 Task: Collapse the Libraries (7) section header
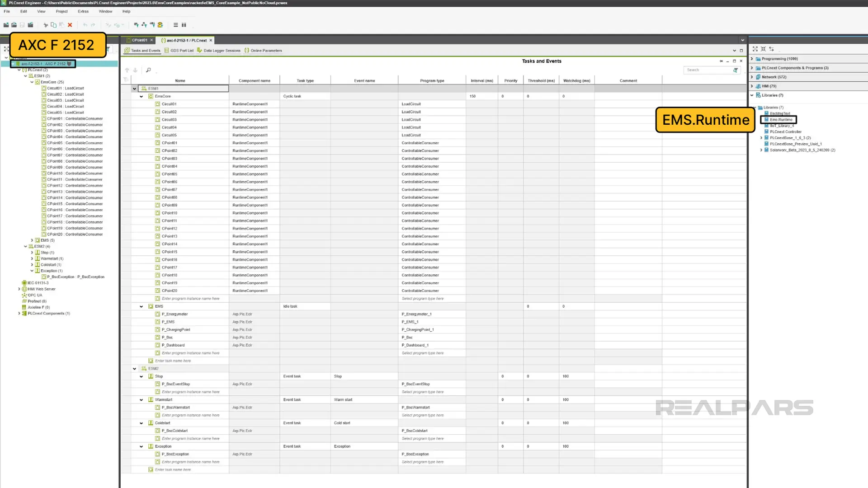tap(752, 95)
